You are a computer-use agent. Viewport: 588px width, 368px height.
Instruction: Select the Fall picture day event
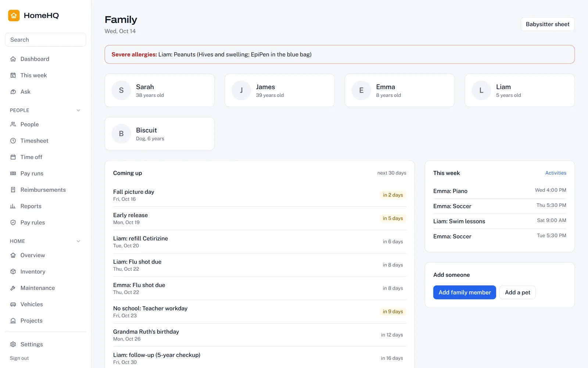pos(259,195)
